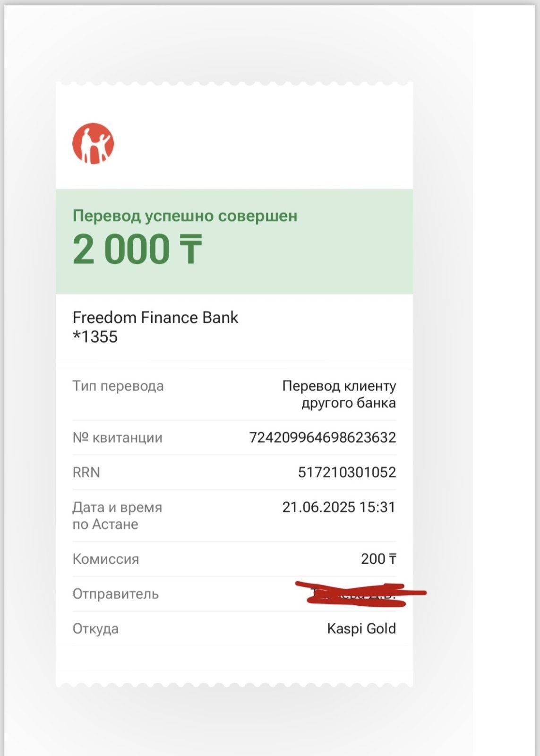Click the "№ квитанции" label

coord(117,438)
